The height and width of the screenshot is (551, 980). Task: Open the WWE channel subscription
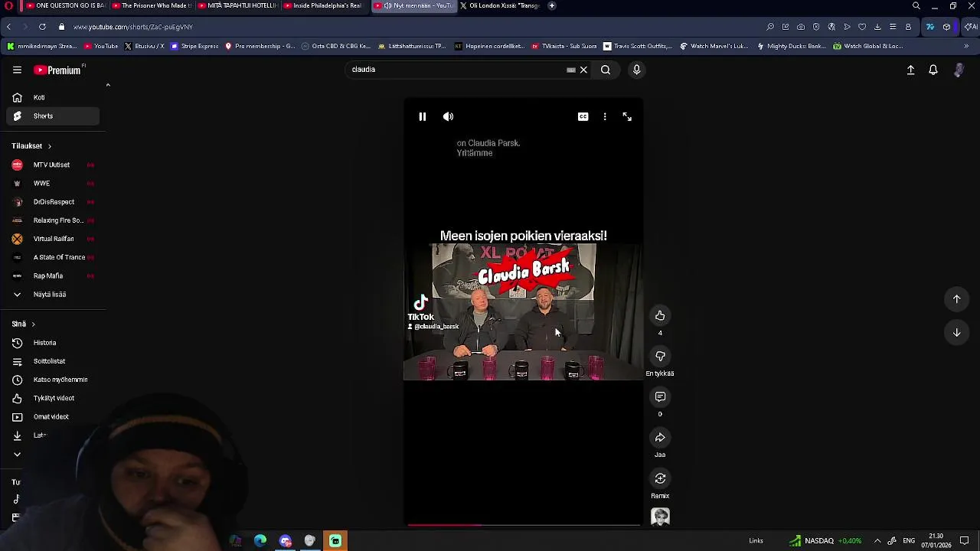tap(53, 184)
